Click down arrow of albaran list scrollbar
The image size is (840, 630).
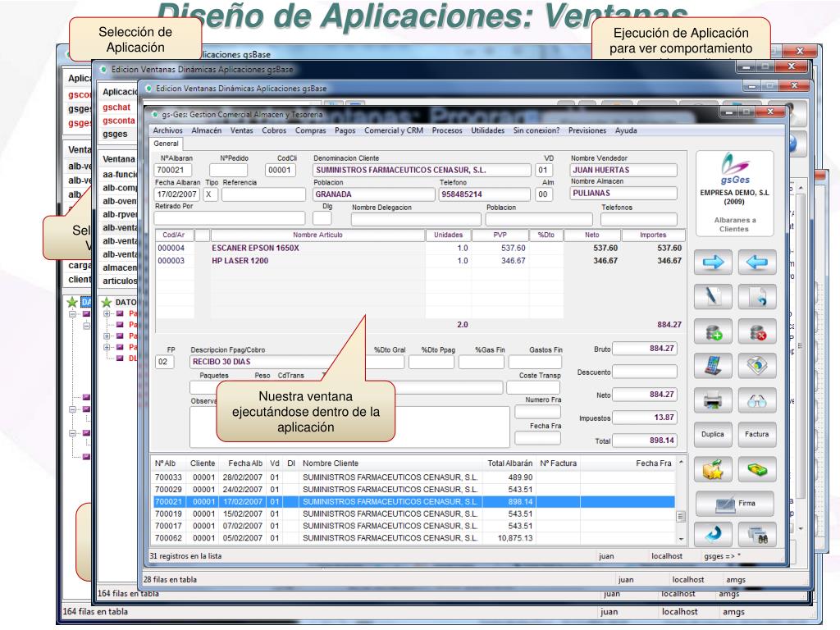[681, 539]
